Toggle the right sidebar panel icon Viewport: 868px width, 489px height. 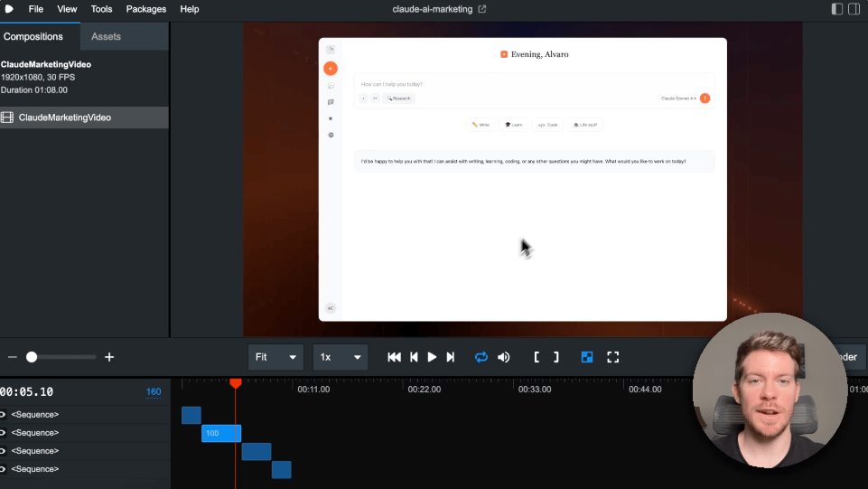(854, 9)
